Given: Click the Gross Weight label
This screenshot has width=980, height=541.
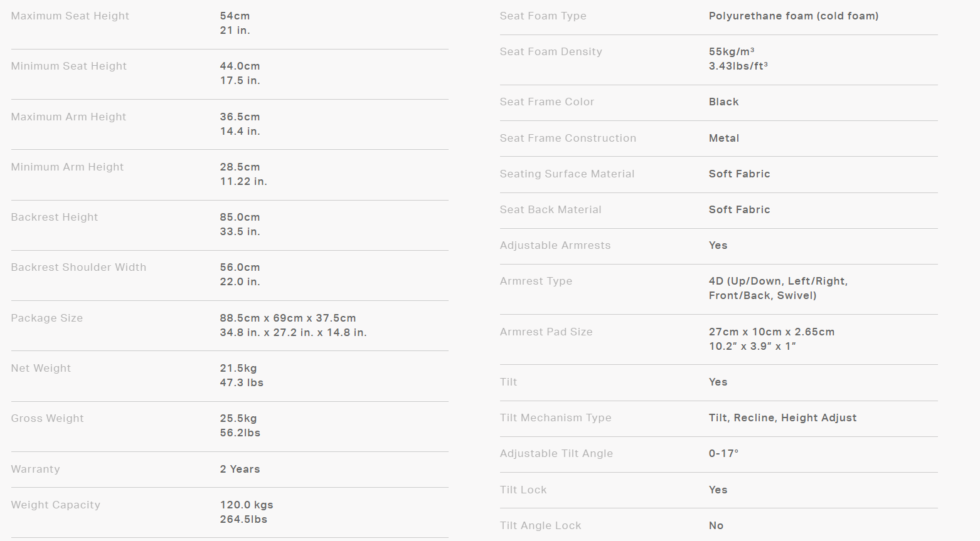Looking at the screenshot, I should pos(47,418).
